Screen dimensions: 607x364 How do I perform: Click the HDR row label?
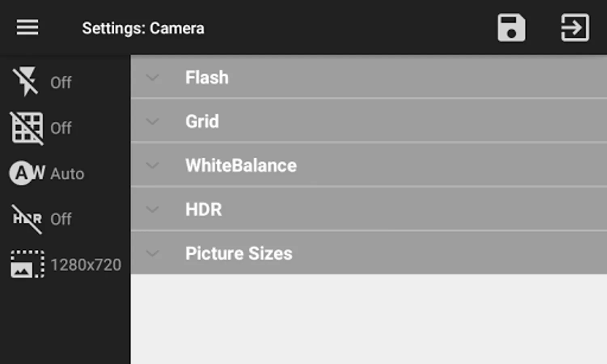203,210
